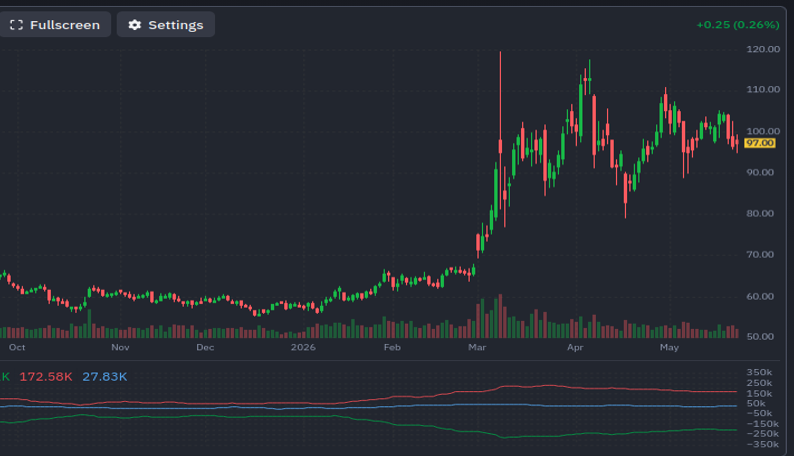794x456 pixels.
Task: Click the 70.00 price axis label
Action: pyautogui.click(x=760, y=255)
